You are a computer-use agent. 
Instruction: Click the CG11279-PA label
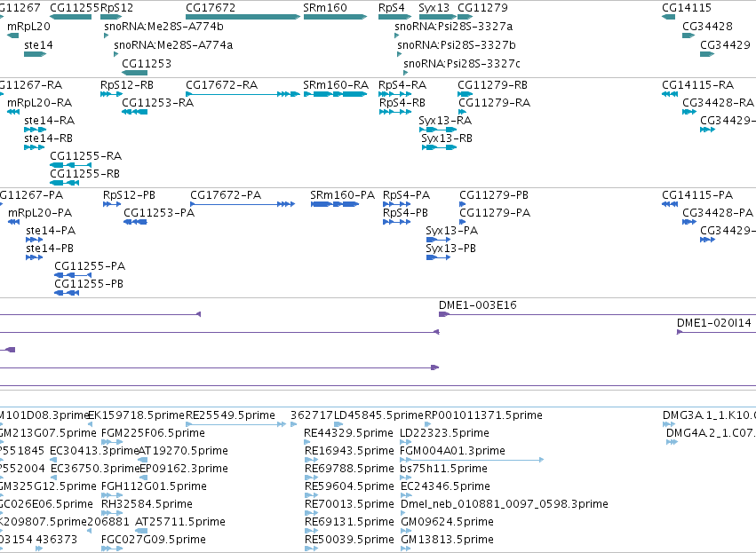[x=495, y=213]
